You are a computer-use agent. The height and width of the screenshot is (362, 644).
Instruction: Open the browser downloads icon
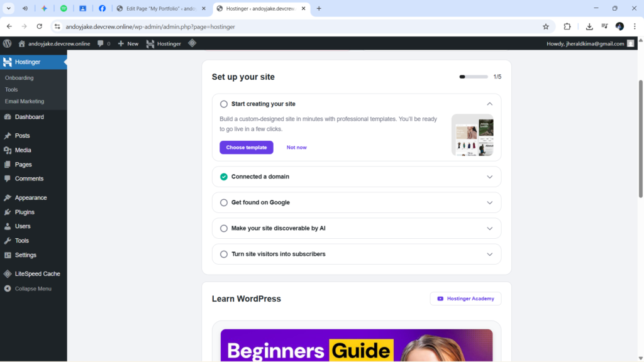point(589,26)
